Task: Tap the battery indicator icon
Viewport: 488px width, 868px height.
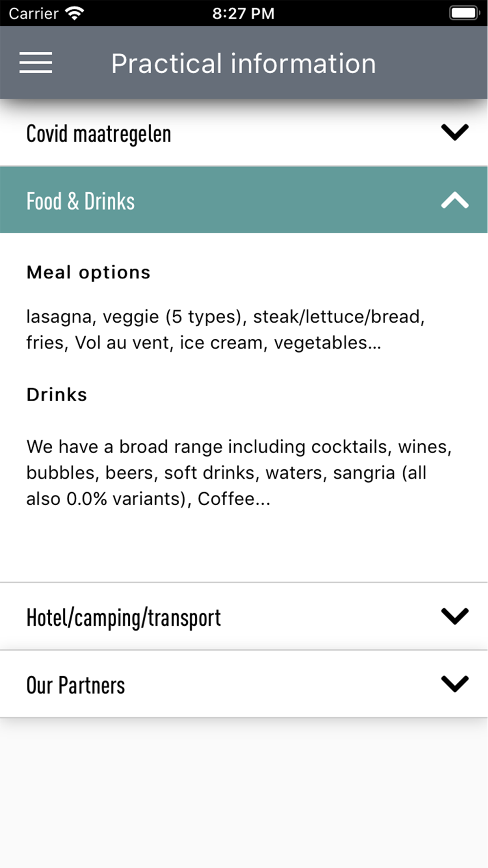Action: click(x=463, y=13)
